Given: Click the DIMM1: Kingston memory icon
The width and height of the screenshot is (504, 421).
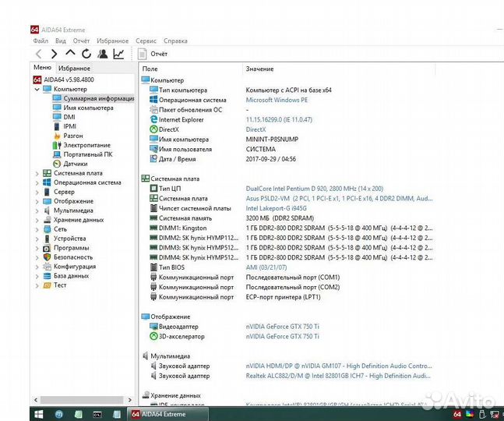Looking at the screenshot, I should pyautogui.click(x=153, y=228).
